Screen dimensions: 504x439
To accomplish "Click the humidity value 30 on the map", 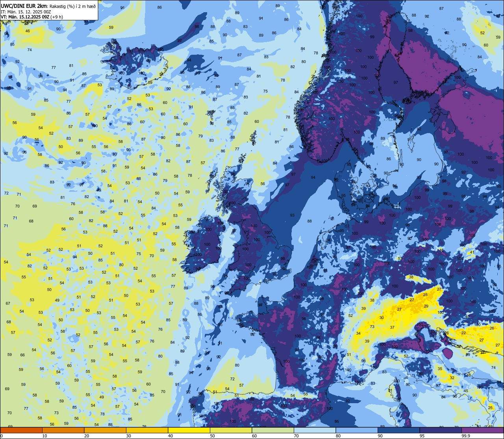I will pos(382,317).
